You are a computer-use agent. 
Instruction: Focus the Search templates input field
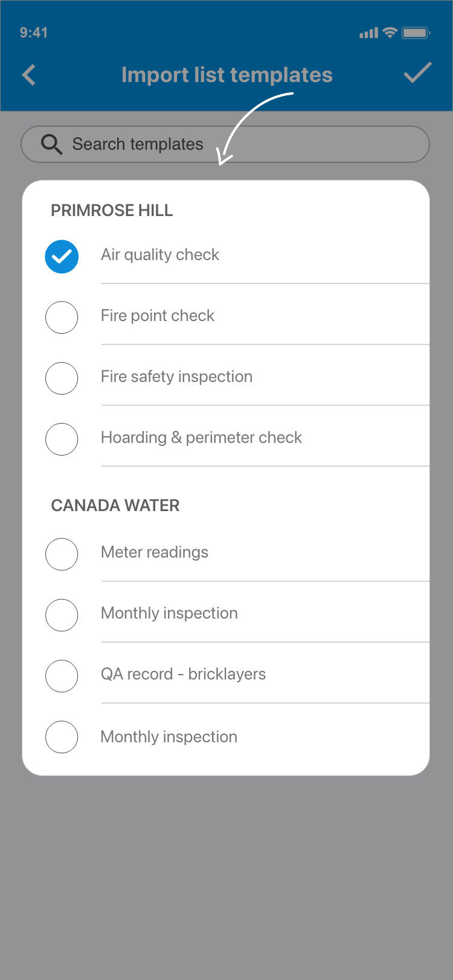[x=242, y=144]
